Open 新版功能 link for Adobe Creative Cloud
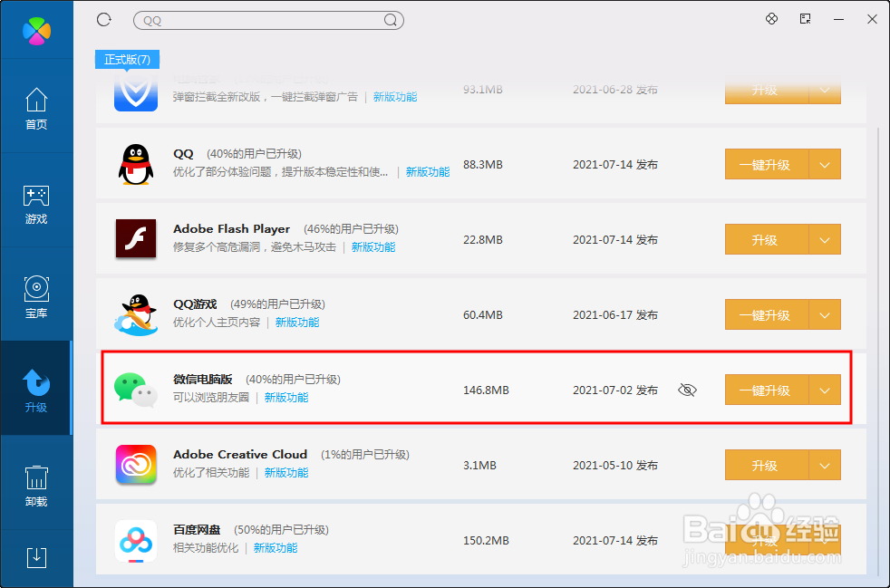Screen dimensions: 890x588 pos(286,472)
